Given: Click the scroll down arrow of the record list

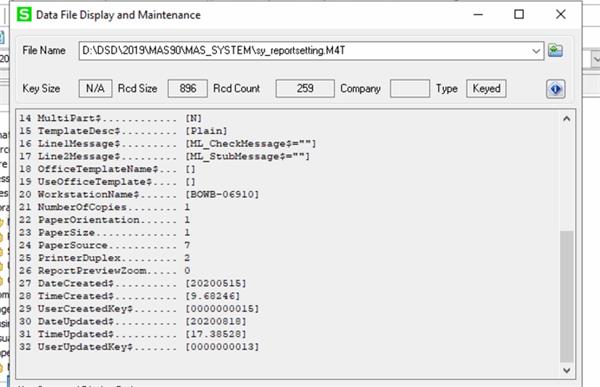Looking at the screenshot, I should pyautogui.click(x=567, y=370).
